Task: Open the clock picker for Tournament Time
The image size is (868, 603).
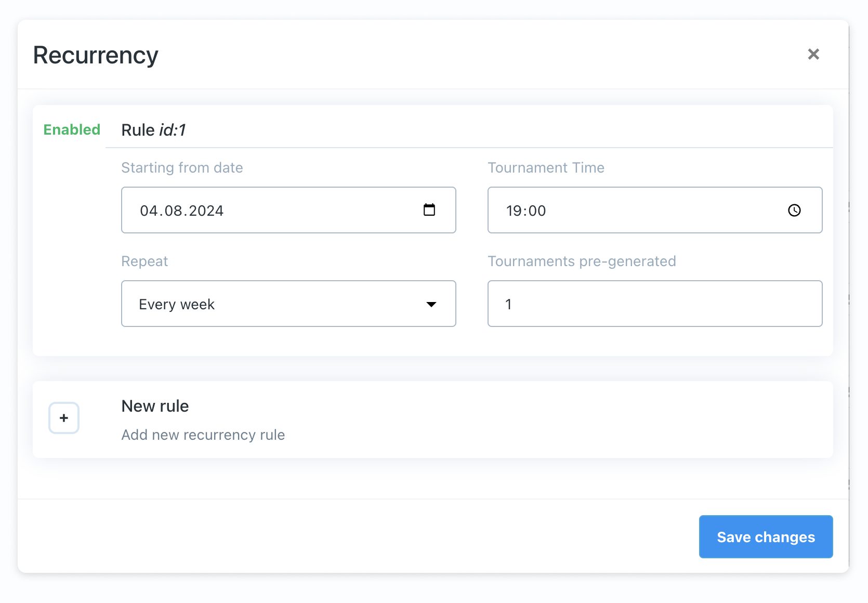Action: 794,211
